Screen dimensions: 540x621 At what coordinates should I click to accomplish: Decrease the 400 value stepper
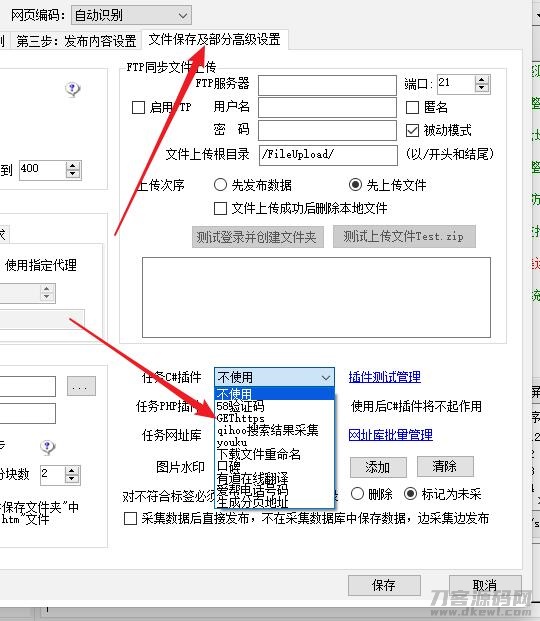coord(73,174)
